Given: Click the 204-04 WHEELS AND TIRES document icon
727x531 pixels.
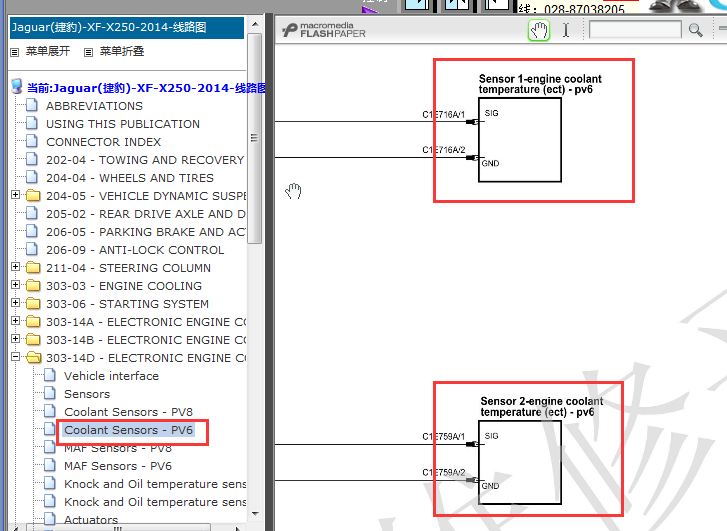Looking at the screenshot, I should click(32, 177).
